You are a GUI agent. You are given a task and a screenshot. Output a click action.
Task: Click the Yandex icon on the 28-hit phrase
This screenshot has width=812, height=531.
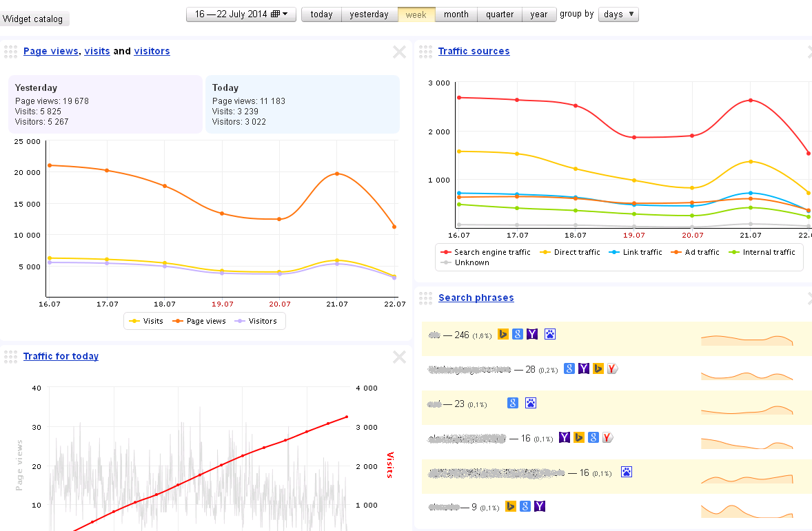[x=612, y=368]
